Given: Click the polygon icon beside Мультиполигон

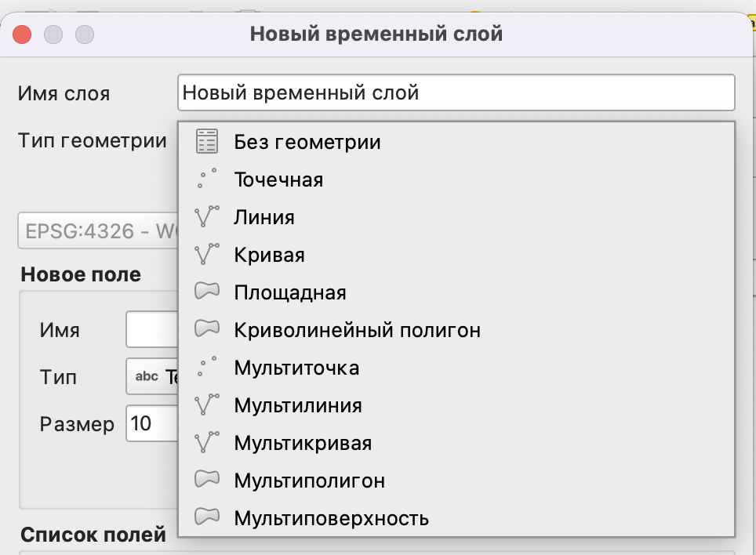Looking at the screenshot, I should tap(206, 481).
